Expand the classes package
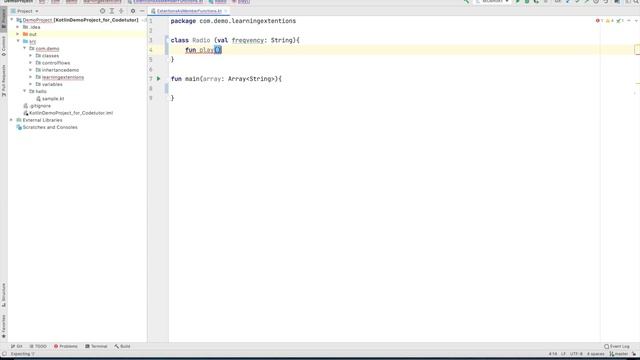This screenshot has width=640, height=360. click(x=31, y=56)
